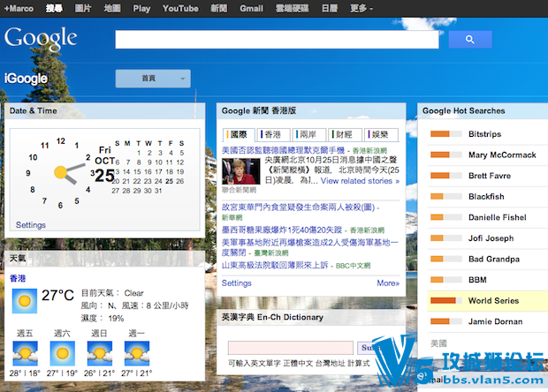Open YouTube from the top bar
548x392 pixels.
click(180, 8)
